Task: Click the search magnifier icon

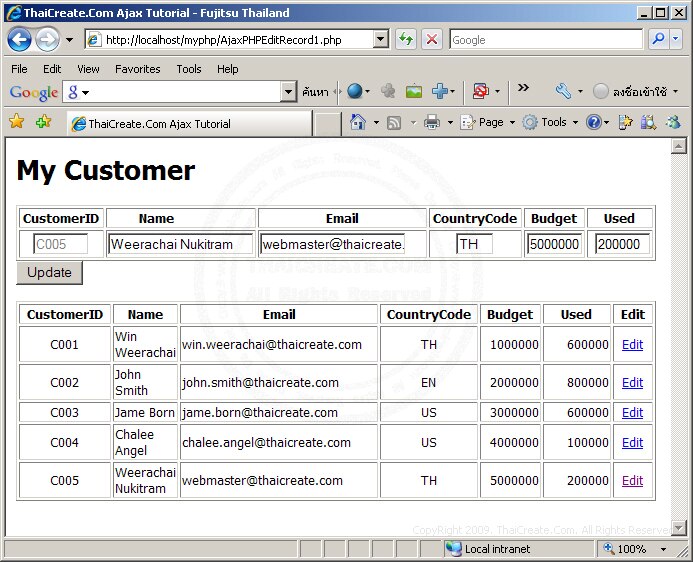Action: point(658,40)
